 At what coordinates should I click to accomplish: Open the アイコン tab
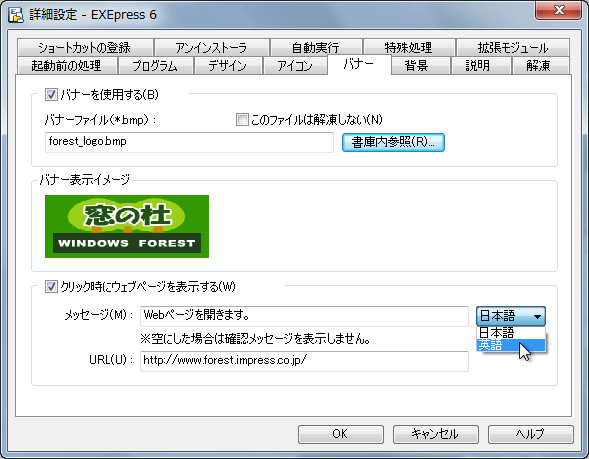click(295, 66)
